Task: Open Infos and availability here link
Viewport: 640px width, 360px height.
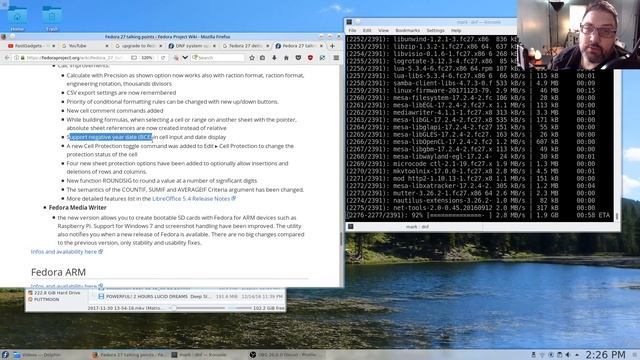Action: [64, 252]
